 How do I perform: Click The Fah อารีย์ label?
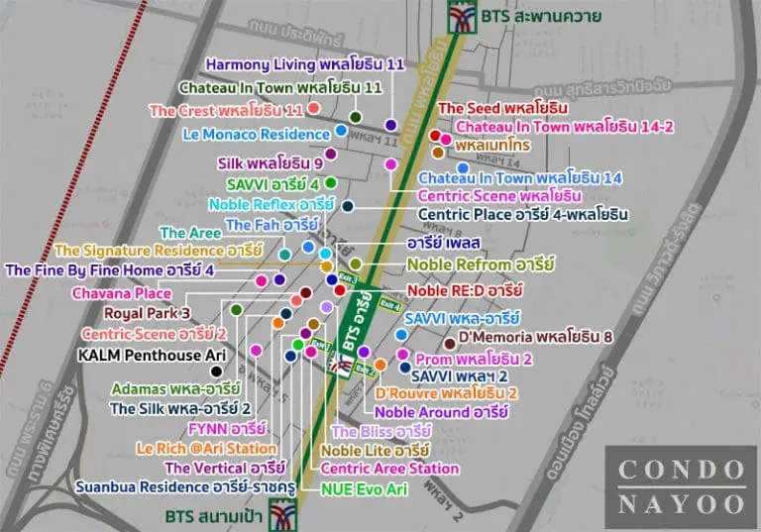pyautogui.click(x=272, y=225)
